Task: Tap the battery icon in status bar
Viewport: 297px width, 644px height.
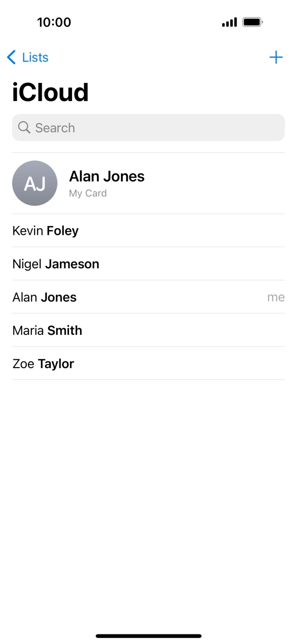Action: (252, 22)
